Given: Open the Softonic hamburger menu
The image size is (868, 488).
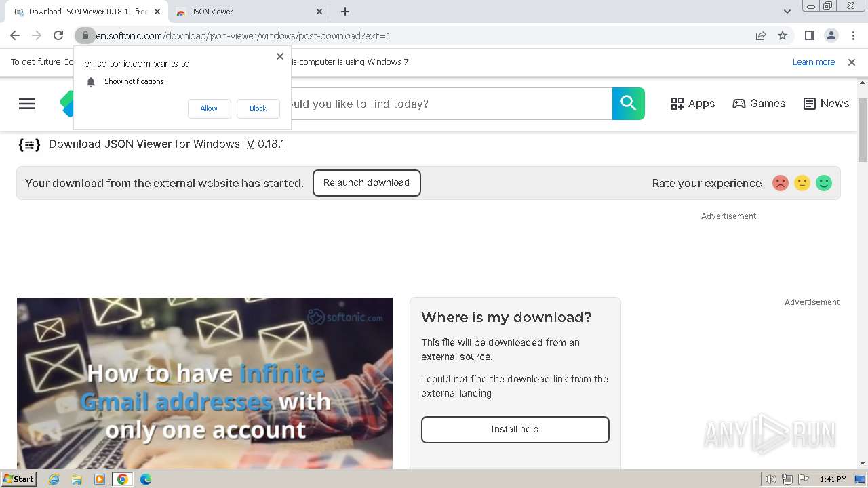Looking at the screenshot, I should click(x=27, y=104).
